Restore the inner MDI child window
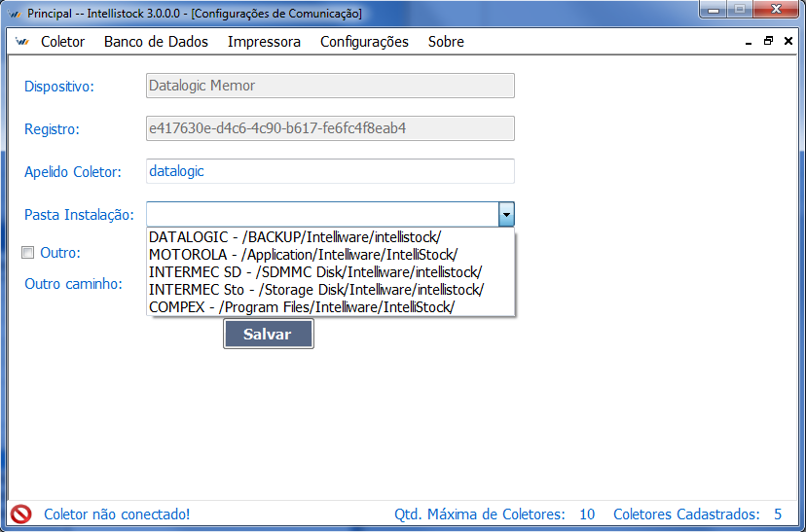The height and width of the screenshot is (532, 806). [768, 41]
